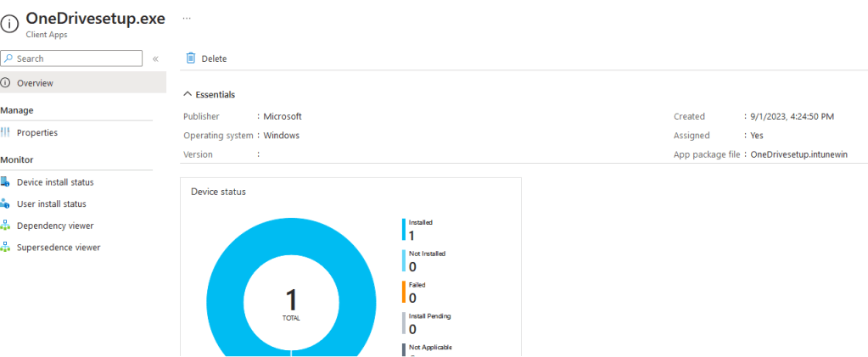Viewport: 868px width, 357px height.
Task: Open the Overview menu item
Action: click(x=35, y=83)
